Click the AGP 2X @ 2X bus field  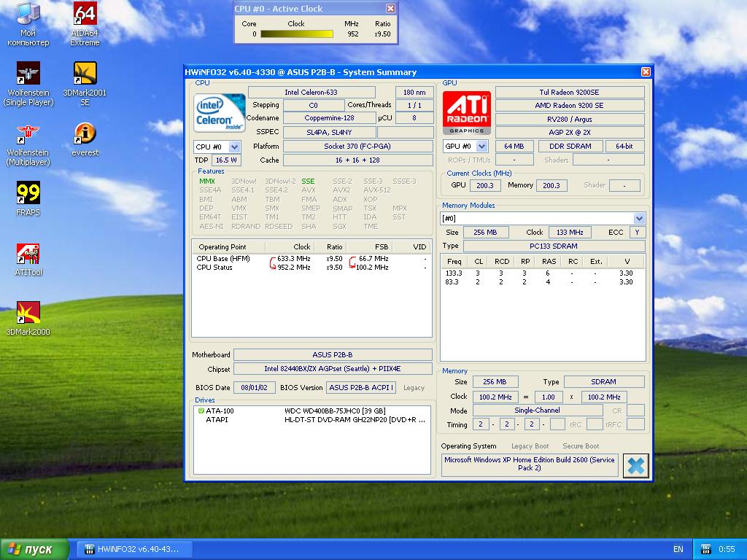[569, 133]
